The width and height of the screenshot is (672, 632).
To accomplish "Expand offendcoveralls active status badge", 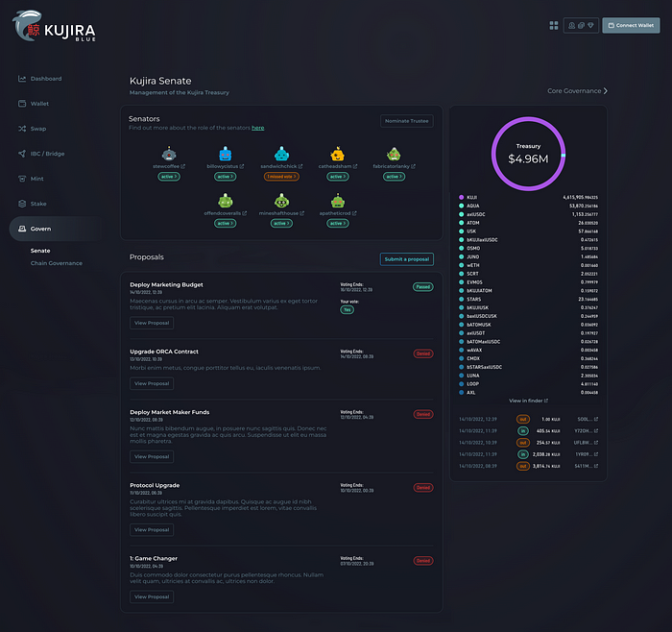I will coord(225,224).
